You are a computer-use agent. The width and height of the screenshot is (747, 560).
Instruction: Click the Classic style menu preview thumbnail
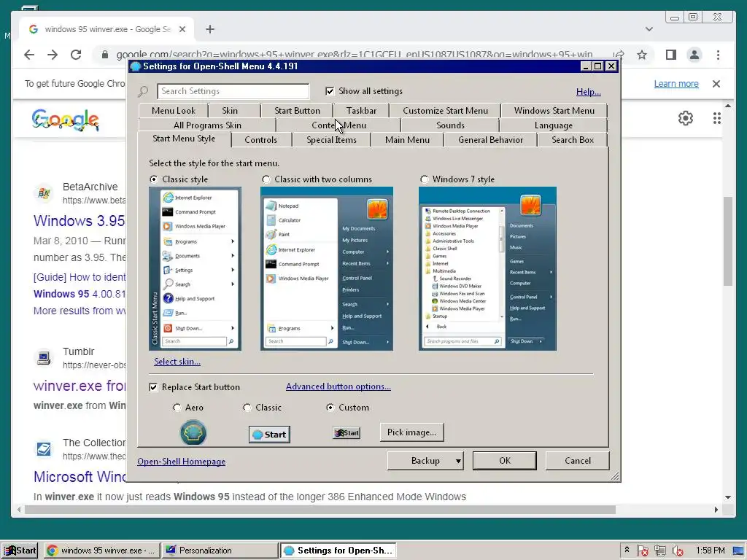point(196,268)
